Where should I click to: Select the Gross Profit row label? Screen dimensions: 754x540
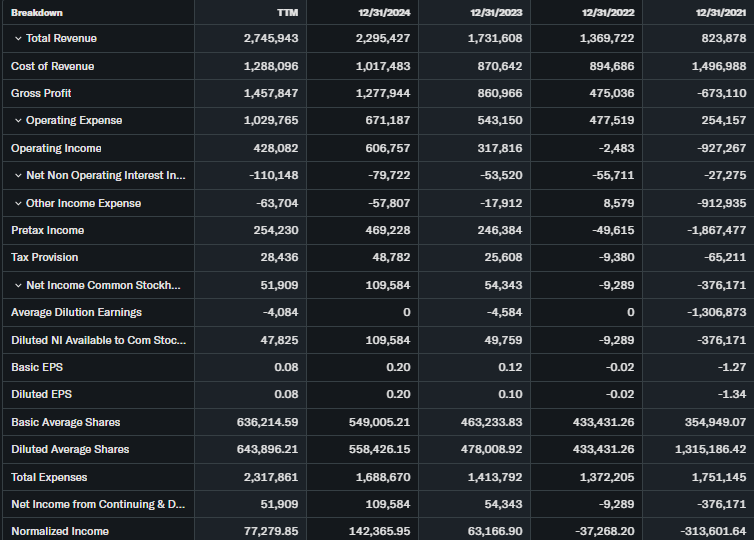click(x=43, y=93)
